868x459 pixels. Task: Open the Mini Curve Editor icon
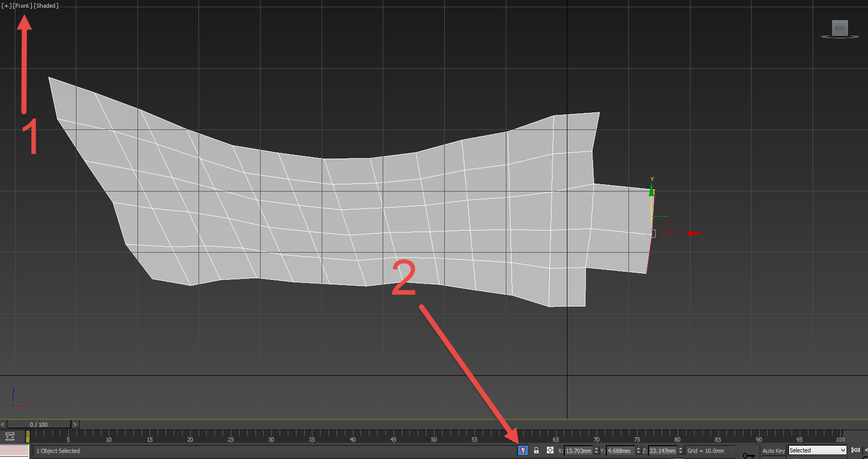pyautogui.click(x=10, y=436)
